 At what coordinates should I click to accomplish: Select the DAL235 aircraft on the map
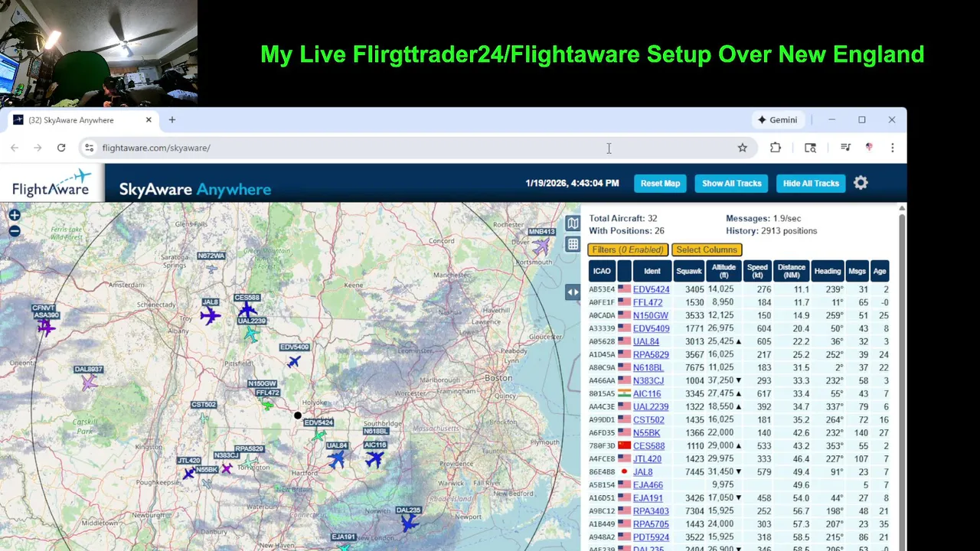(409, 523)
